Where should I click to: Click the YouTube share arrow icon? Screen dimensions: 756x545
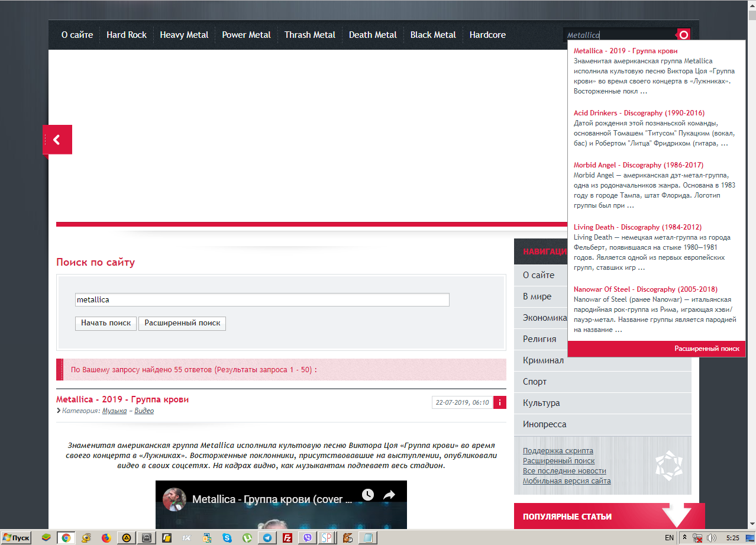coord(389,495)
